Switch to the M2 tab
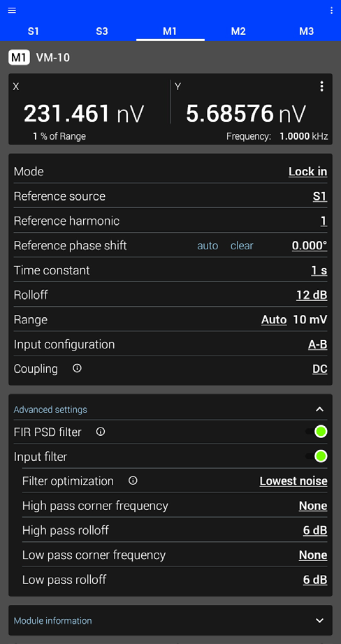Image resolution: width=341 pixels, height=644 pixels. (x=238, y=31)
